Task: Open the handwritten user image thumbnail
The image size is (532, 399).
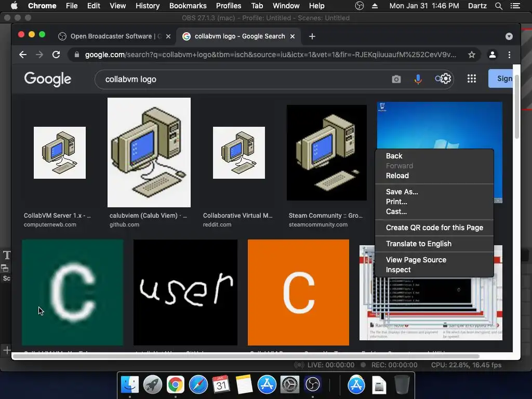Action: (185, 292)
